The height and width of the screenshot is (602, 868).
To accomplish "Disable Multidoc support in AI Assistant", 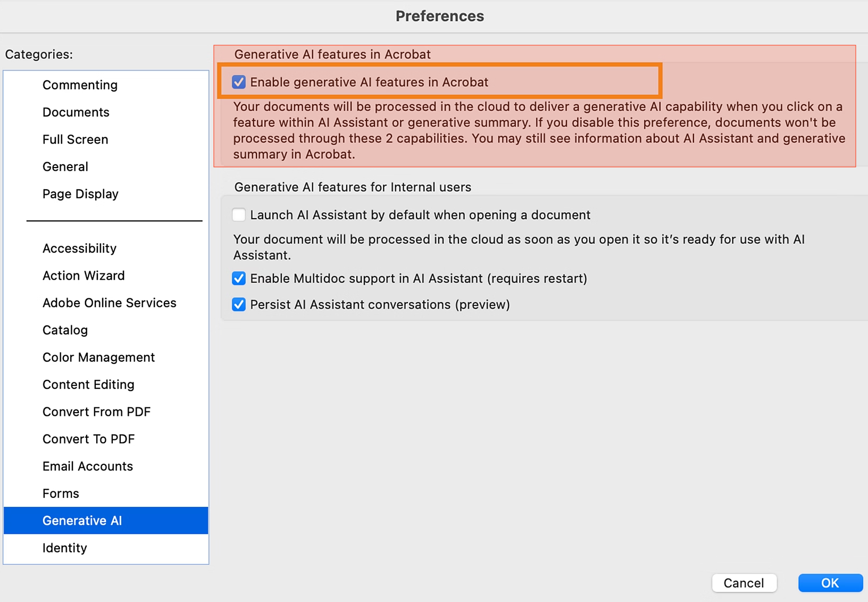I will click(x=239, y=279).
